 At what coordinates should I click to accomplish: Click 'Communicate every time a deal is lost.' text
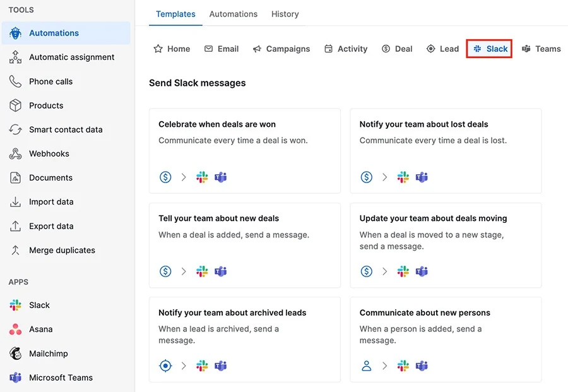pos(433,140)
